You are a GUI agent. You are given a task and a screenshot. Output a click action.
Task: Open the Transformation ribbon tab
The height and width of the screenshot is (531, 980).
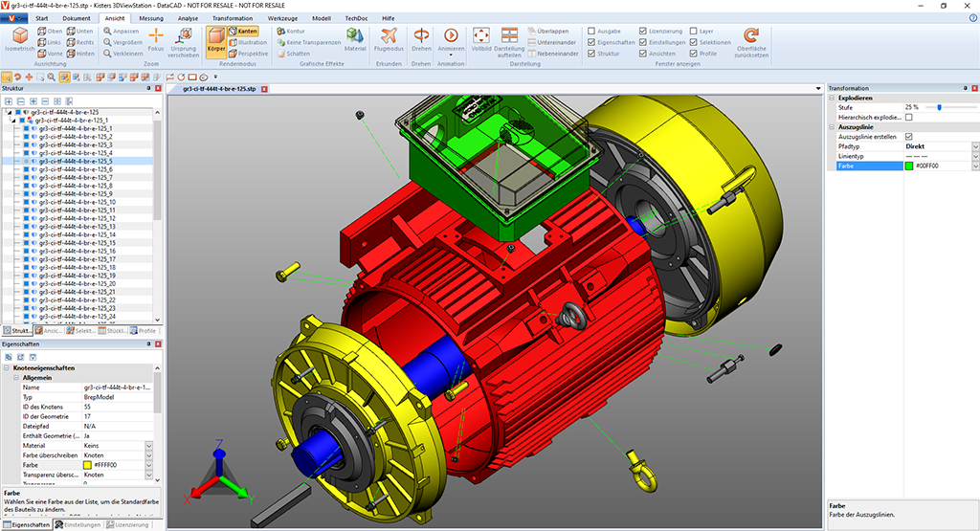point(232,18)
